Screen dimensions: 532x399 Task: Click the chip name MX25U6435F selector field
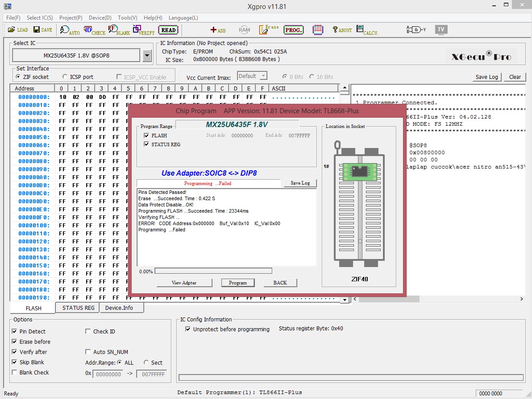click(76, 56)
